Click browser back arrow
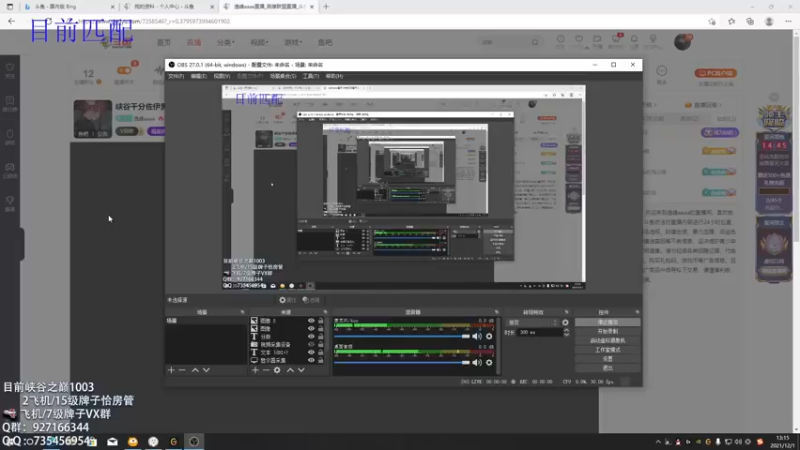This screenshot has height=450, width=800. point(11,21)
